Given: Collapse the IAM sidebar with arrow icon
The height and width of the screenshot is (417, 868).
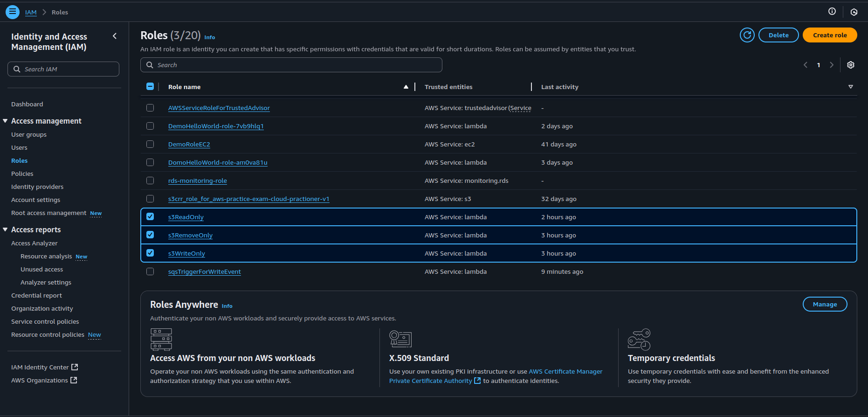Looking at the screenshot, I should 115,36.
